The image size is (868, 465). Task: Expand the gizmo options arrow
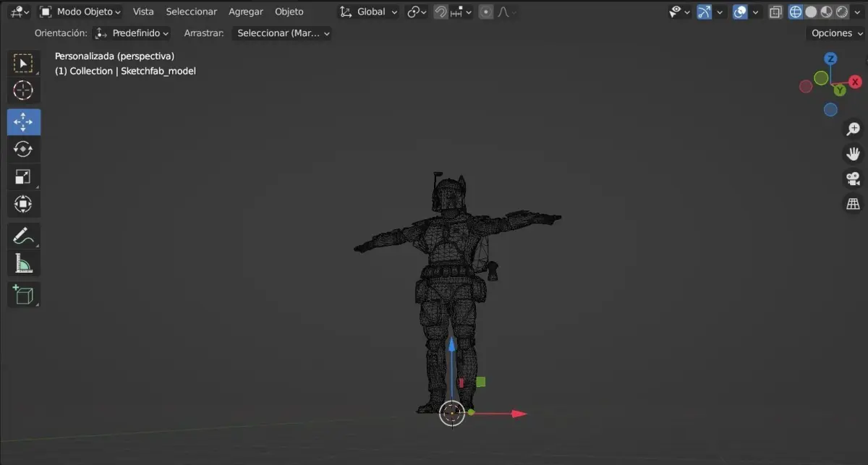tap(719, 12)
